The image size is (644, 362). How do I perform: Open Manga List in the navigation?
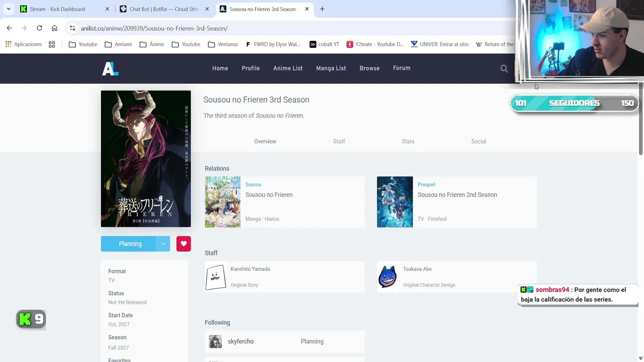coord(331,68)
